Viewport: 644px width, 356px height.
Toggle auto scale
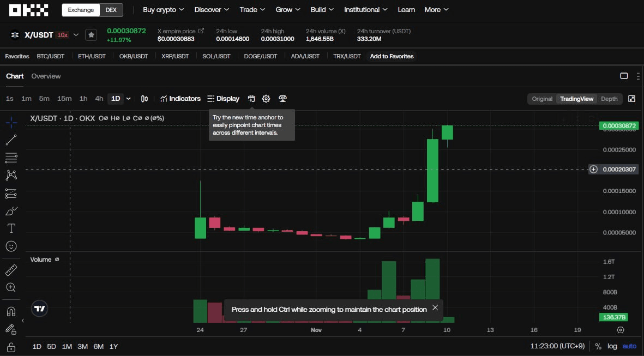tap(629, 346)
